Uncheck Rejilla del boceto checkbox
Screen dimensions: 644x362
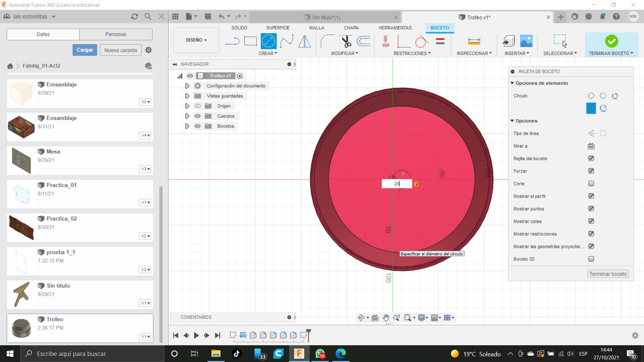(x=591, y=158)
